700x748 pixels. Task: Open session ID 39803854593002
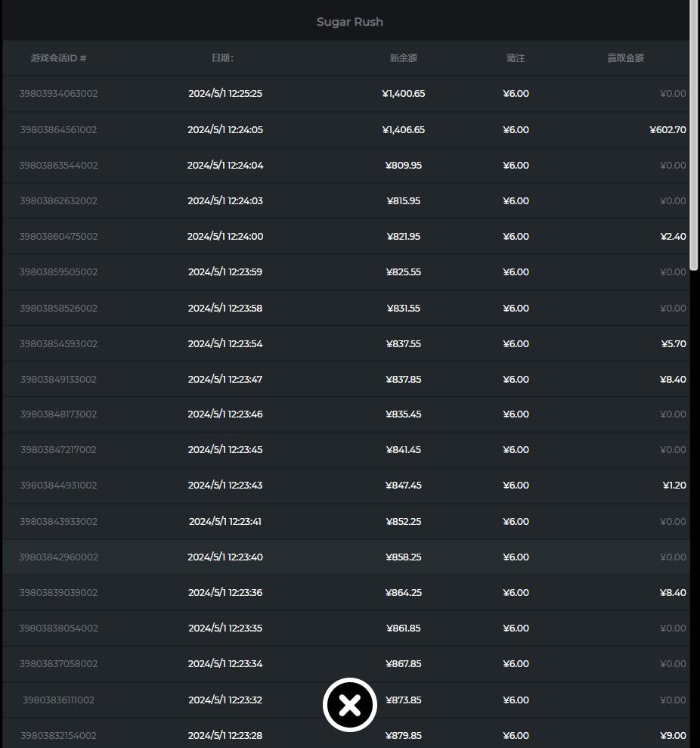click(59, 343)
